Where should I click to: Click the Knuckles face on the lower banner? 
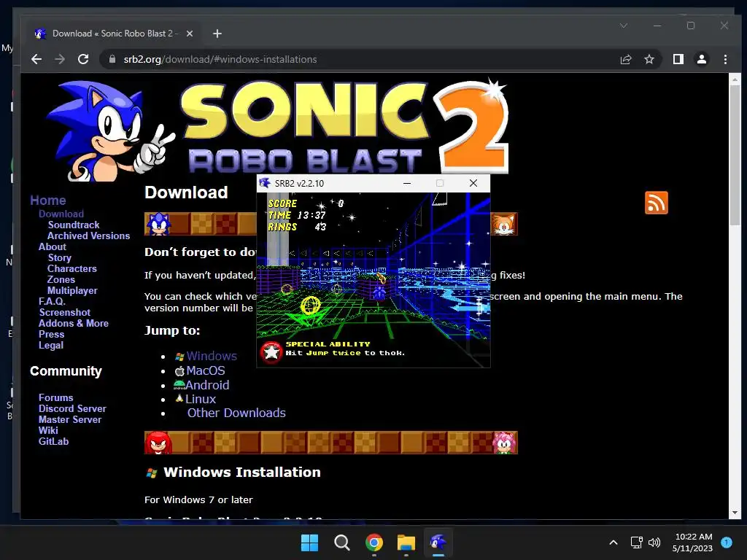click(158, 443)
